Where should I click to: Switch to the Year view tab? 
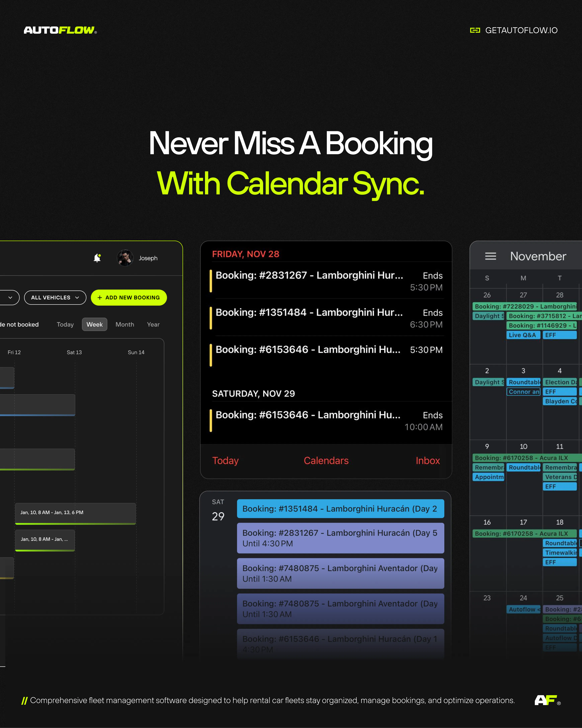tap(153, 324)
